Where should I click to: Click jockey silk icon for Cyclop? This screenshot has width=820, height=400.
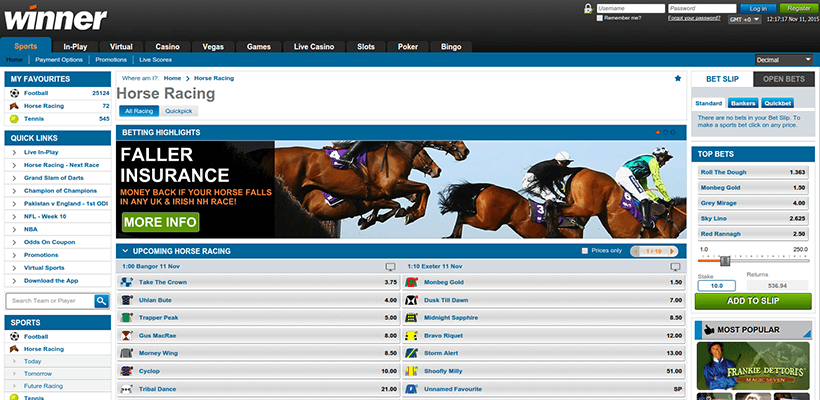[x=126, y=371]
